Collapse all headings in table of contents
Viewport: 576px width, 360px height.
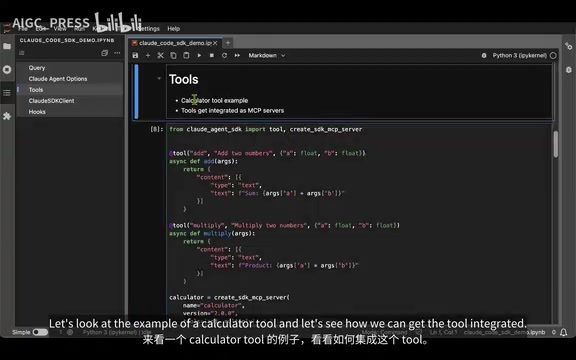pyautogui.click(x=104, y=53)
